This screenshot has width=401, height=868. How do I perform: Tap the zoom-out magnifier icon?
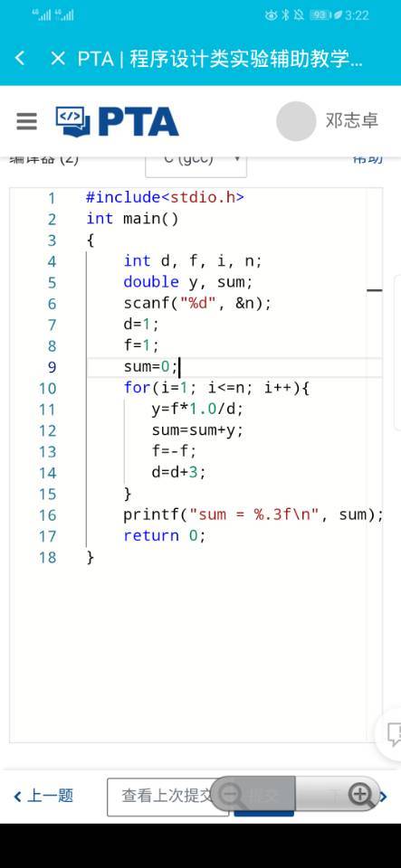(x=234, y=796)
